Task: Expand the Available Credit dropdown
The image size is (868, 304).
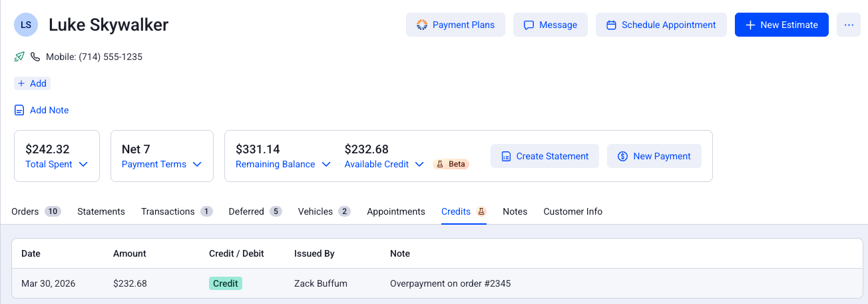Action: coord(385,164)
